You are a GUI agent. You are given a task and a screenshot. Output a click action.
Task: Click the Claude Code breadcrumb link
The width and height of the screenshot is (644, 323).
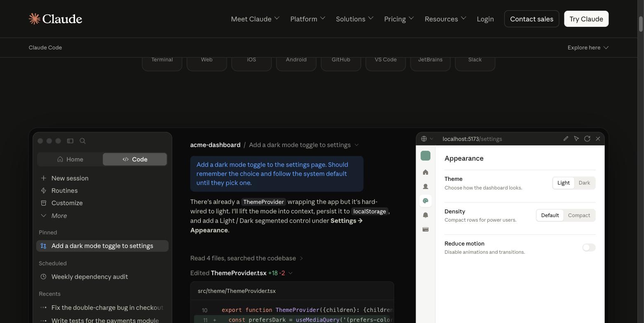click(x=45, y=47)
